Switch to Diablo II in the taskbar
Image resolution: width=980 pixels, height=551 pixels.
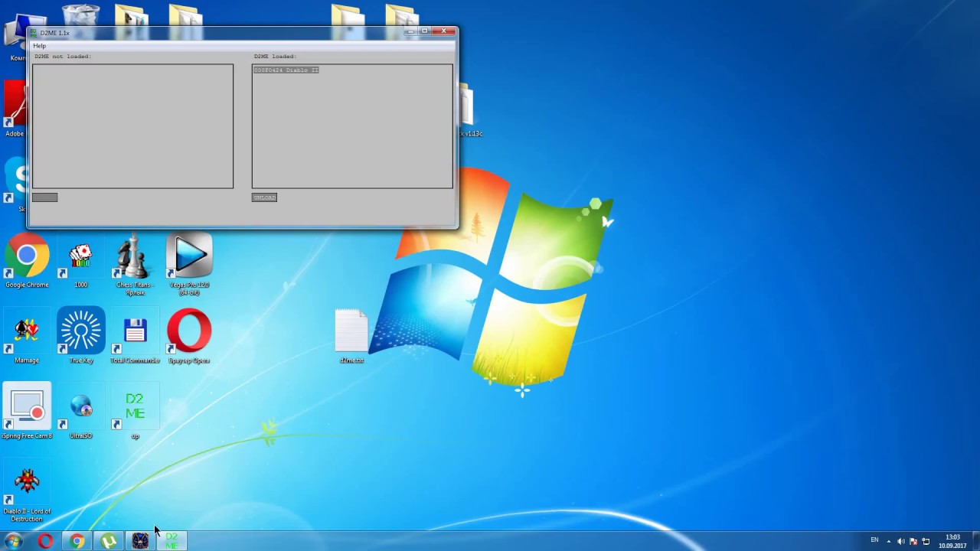140,541
